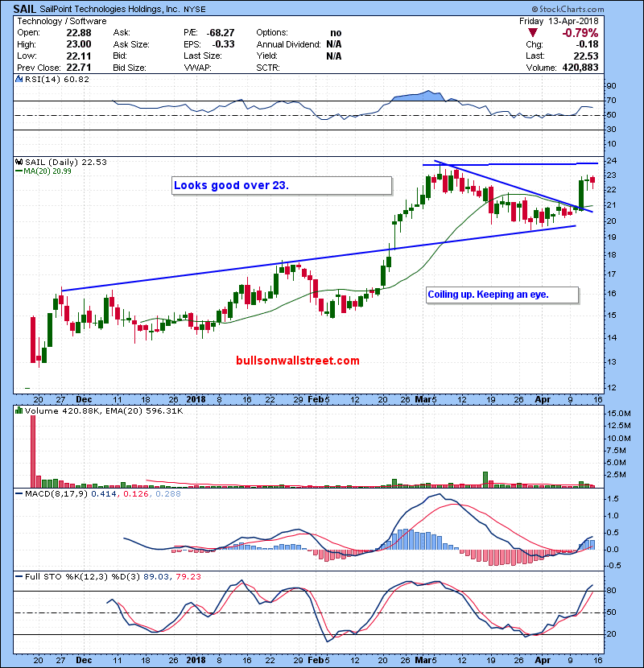This screenshot has width=644, height=668.
Task: Click the 24 price axis label
Action: 611,161
